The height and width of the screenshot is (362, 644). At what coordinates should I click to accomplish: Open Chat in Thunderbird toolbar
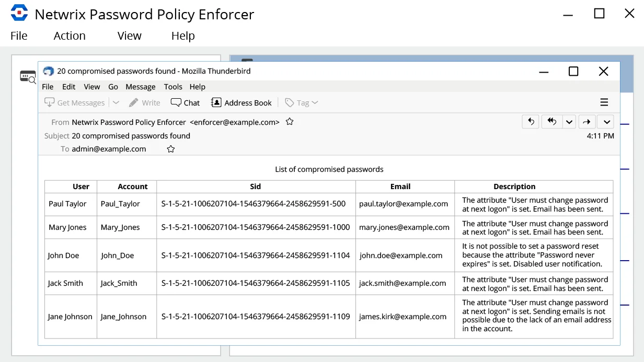[x=186, y=103]
